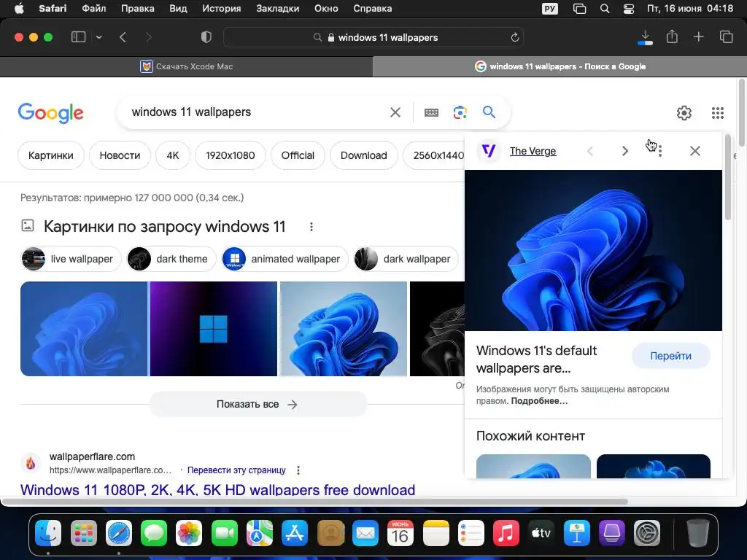Open Launchpad from the Dock
Image resolution: width=747 pixels, height=560 pixels.
pyautogui.click(x=83, y=533)
